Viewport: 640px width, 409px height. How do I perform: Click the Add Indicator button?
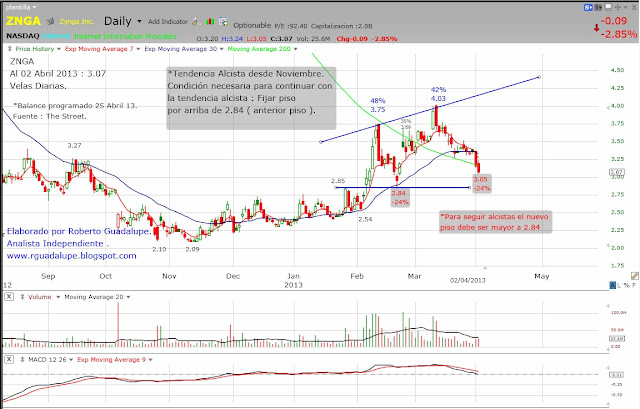point(167,21)
